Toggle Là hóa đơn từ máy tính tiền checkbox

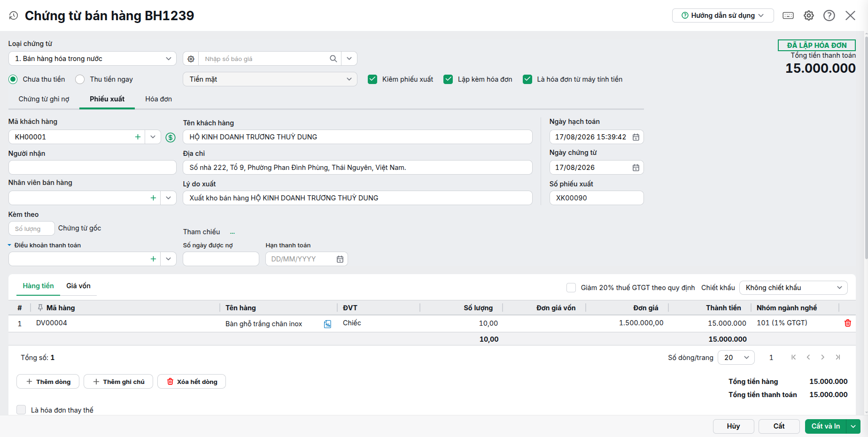pyautogui.click(x=527, y=79)
